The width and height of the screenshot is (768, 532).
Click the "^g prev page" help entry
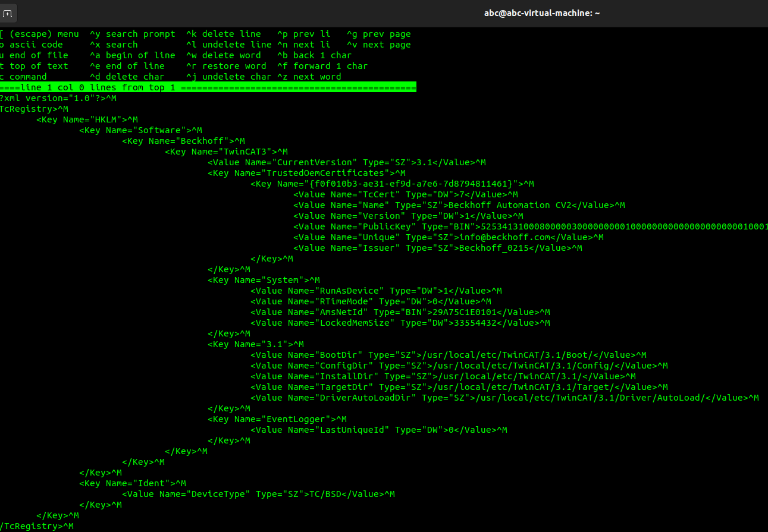click(x=379, y=34)
